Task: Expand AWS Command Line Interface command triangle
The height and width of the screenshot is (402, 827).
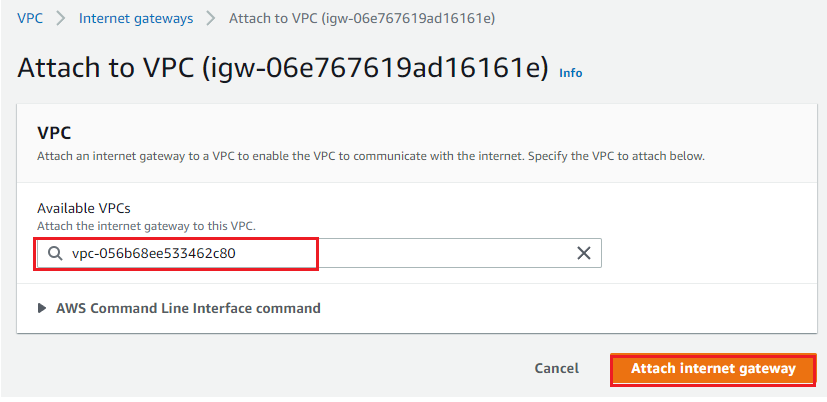Action: coord(42,308)
